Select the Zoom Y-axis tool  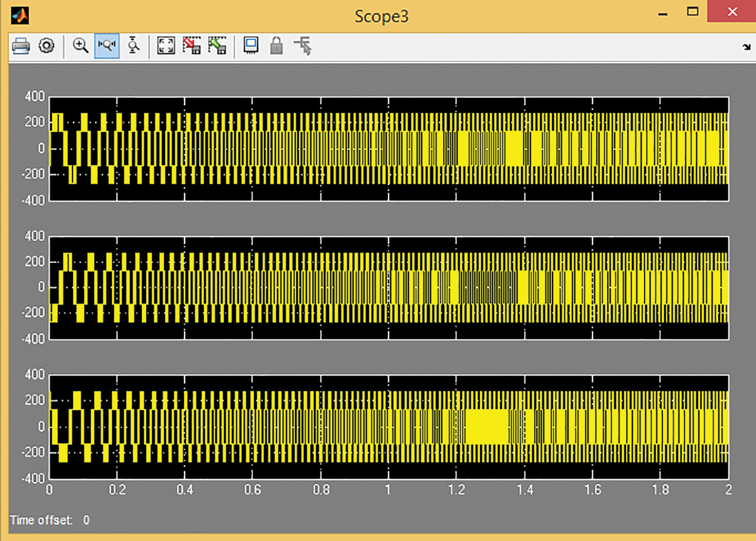coord(133,46)
